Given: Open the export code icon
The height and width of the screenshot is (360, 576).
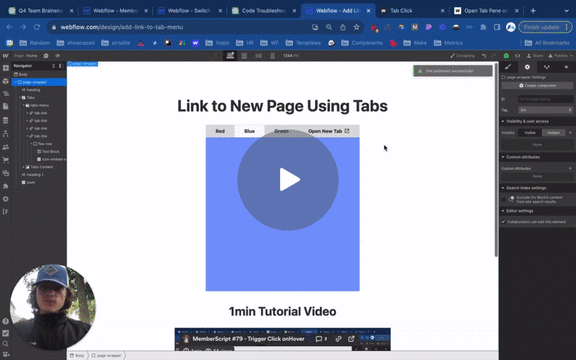Looking at the screenshot, I should (518, 56).
